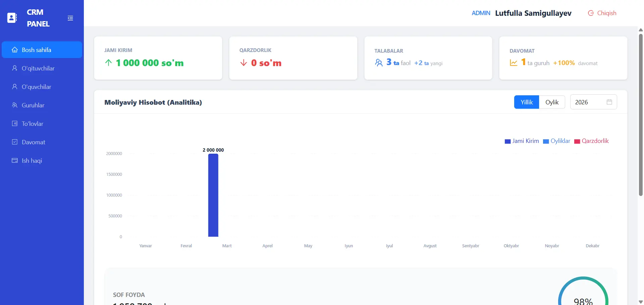Log out using the Chiqish link
This screenshot has width=644, height=305.
(x=606, y=13)
